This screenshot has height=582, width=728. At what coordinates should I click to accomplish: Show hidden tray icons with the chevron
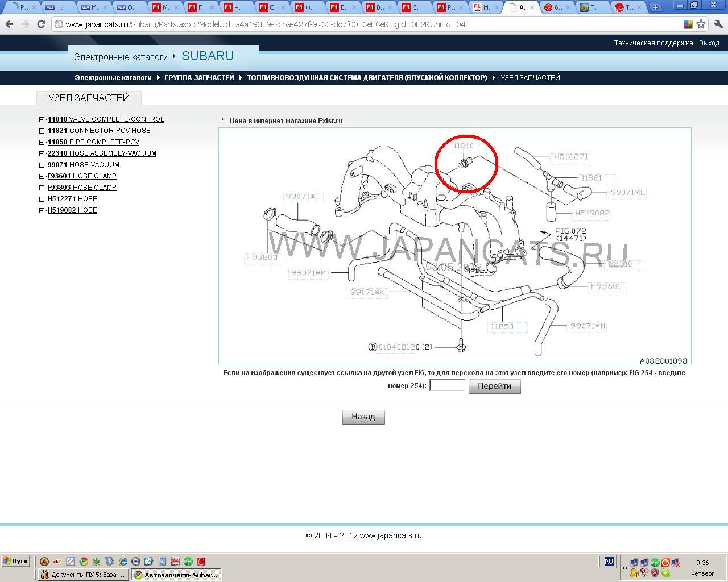tap(625, 568)
